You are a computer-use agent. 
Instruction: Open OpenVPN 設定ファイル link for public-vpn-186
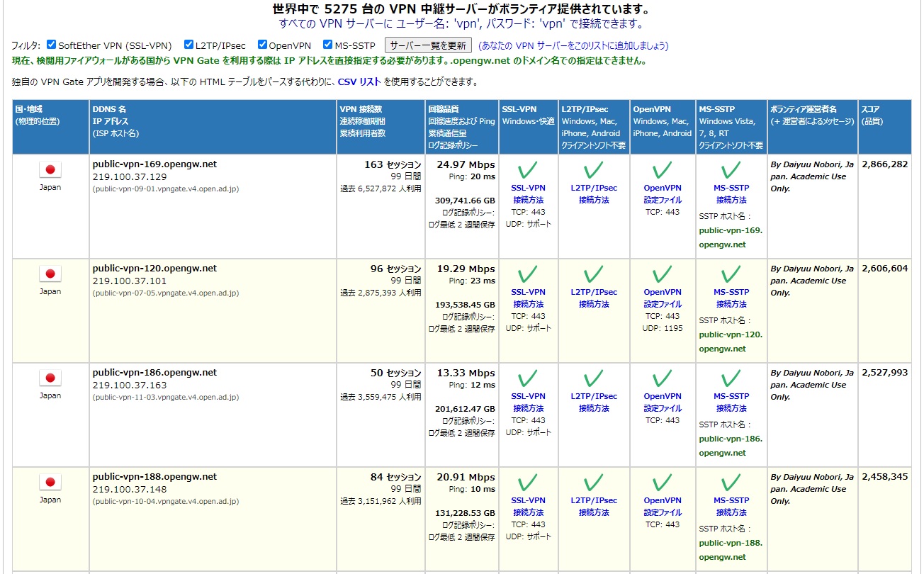(662, 403)
